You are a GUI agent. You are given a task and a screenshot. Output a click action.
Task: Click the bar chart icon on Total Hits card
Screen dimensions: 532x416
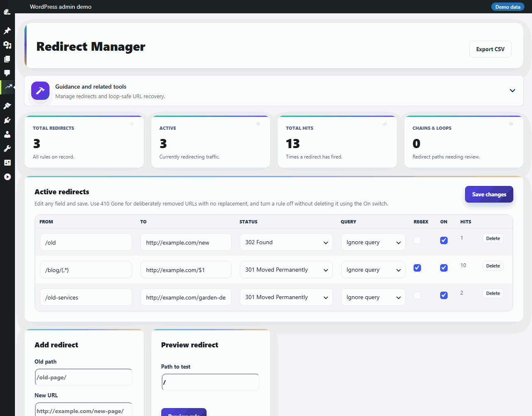pos(385,124)
